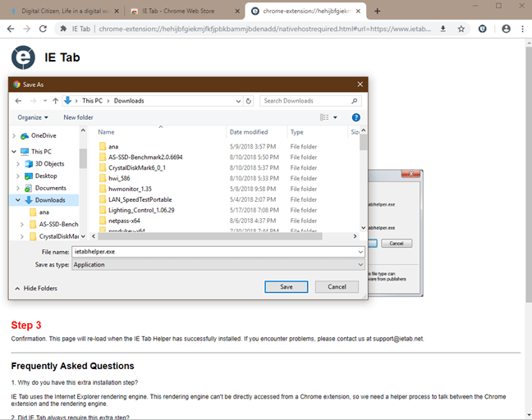This screenshot has width=532, height=420.
Task: Click the IE Tab extension toolbar icon
Action: [483, 29]
